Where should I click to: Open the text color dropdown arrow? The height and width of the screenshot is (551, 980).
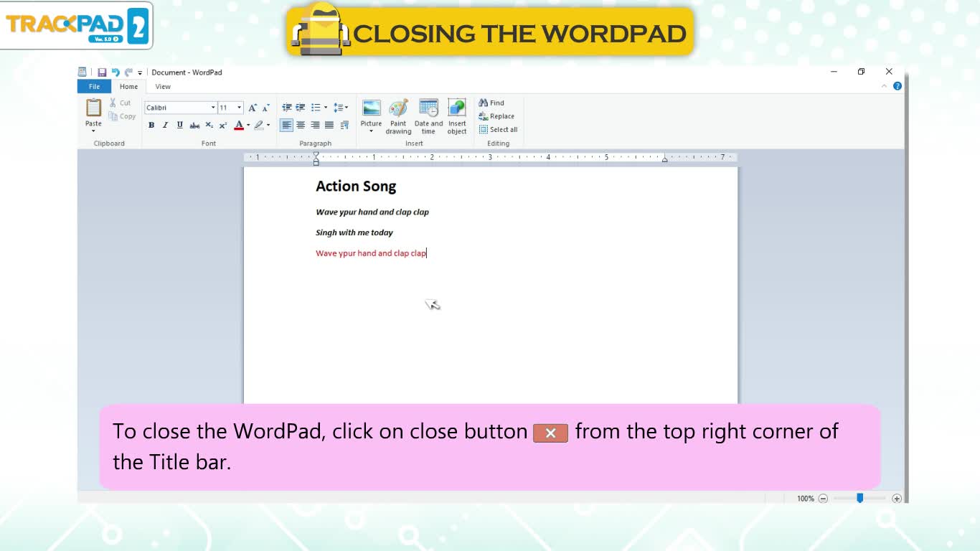pyautogui.click(x=248, y=125)
